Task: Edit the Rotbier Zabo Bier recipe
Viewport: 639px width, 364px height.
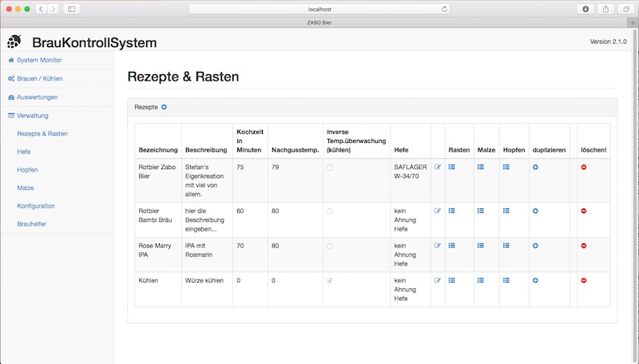Action: pos(438,167)
